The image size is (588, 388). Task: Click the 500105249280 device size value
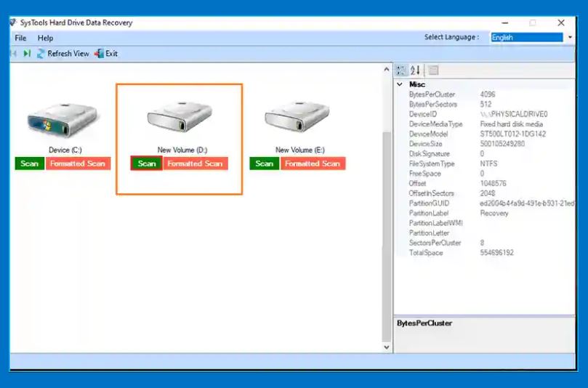pos(502,144)
